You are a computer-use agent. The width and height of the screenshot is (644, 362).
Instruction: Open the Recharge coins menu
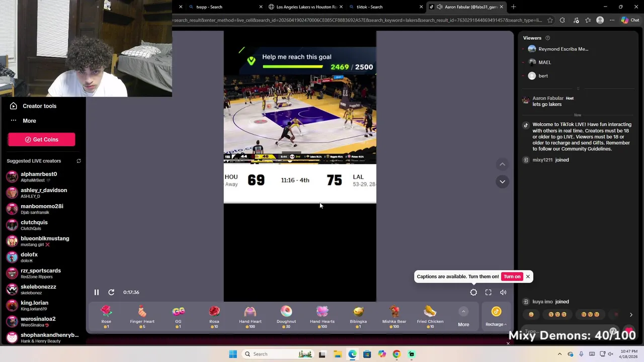tap(496, 317)
